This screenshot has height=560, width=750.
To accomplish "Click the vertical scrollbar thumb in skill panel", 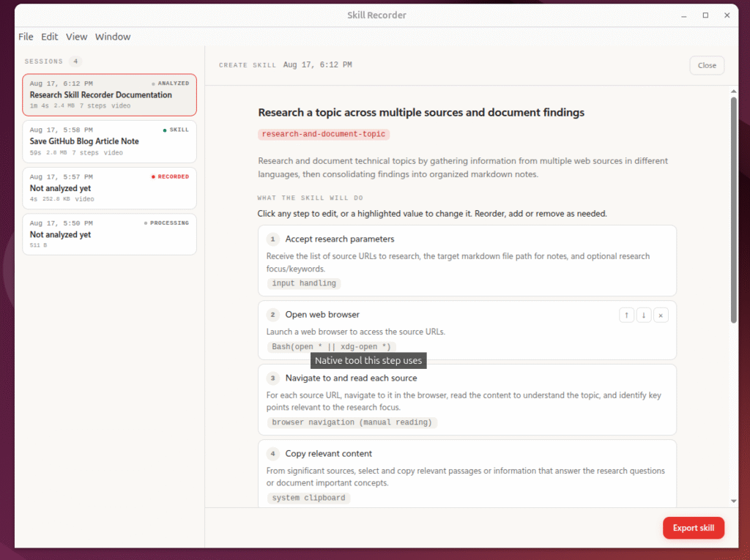I will click(x=733, y=210).
